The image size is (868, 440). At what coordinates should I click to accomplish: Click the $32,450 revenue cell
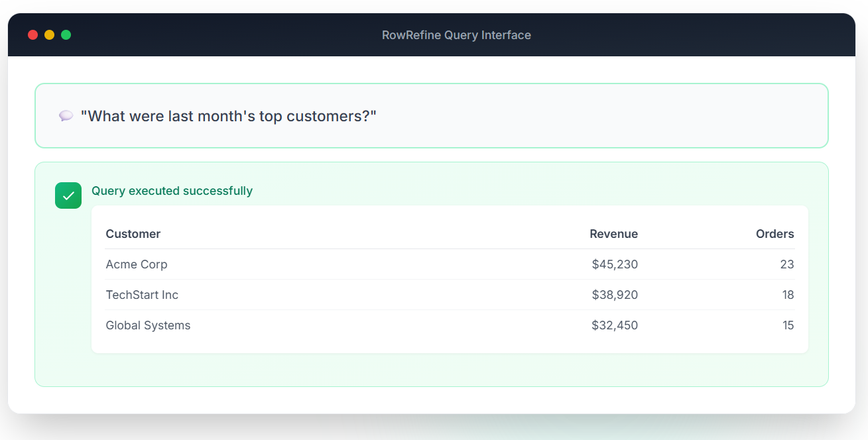pos(615,325)
